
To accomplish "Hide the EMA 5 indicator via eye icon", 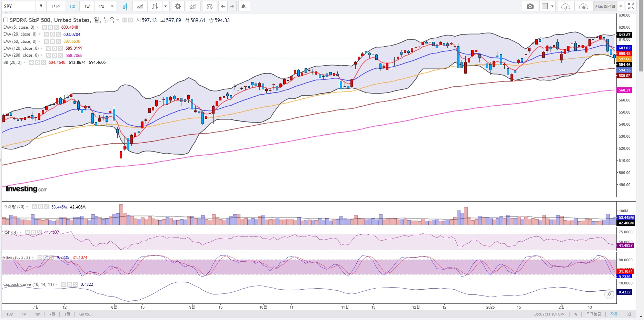I will 44,27.
